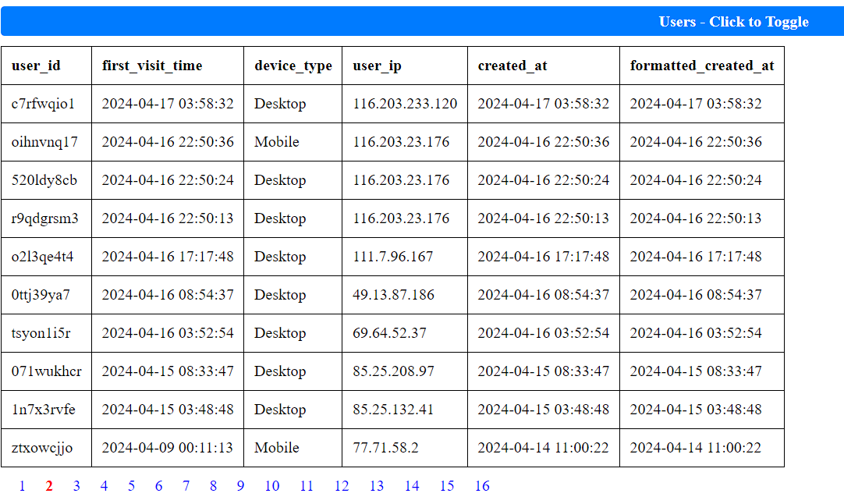Click current page 2 link

pyautogui.click(x=49, y=486)
